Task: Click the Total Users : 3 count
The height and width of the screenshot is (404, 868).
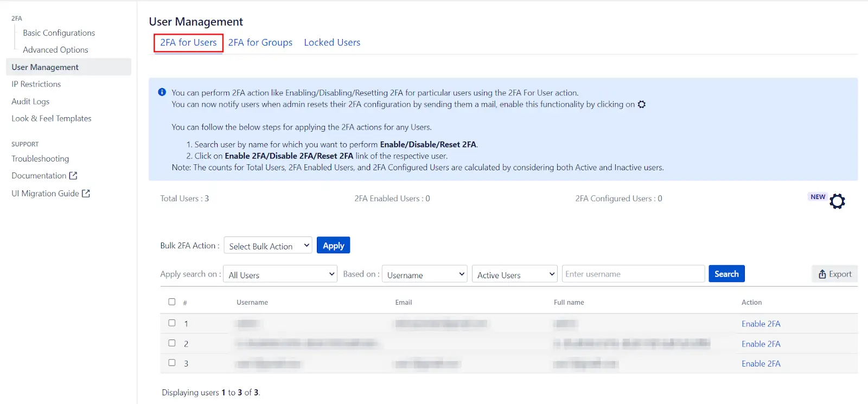Action: [184, 198]
